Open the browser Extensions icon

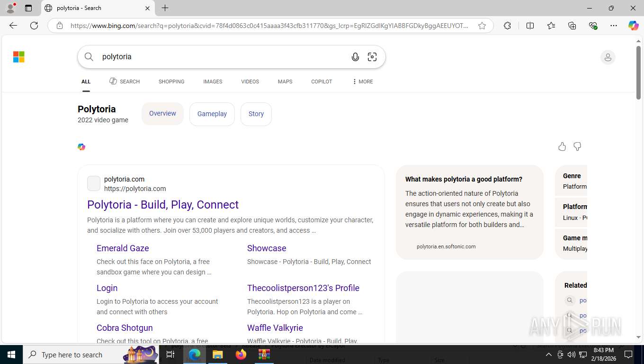coord(507,26)
